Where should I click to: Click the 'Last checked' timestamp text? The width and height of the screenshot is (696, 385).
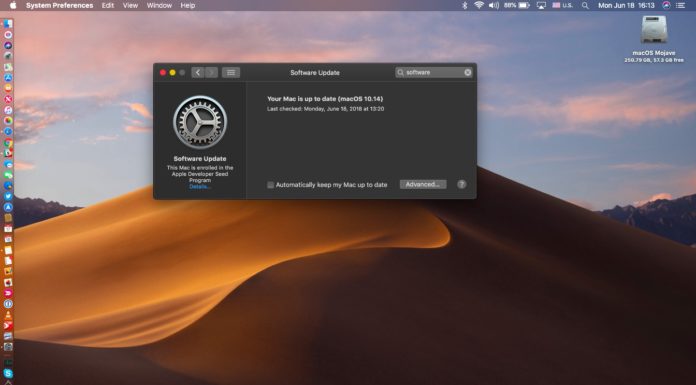(325, 109)
